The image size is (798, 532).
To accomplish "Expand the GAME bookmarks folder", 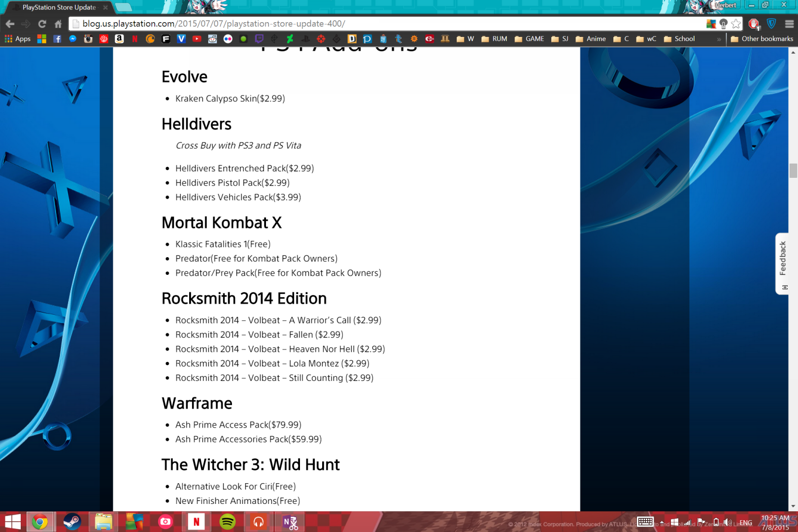I will click(x=530, y=39).
